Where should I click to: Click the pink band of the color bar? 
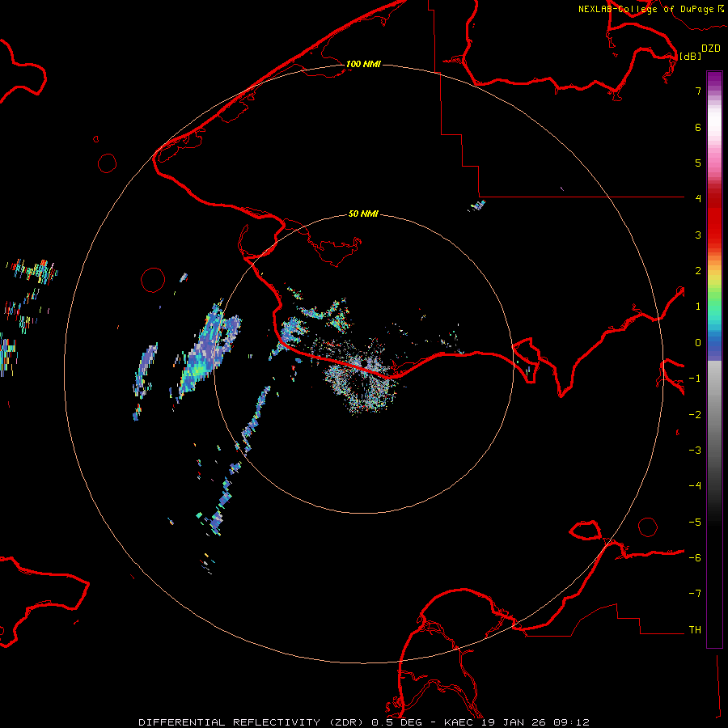pos(714,158)
